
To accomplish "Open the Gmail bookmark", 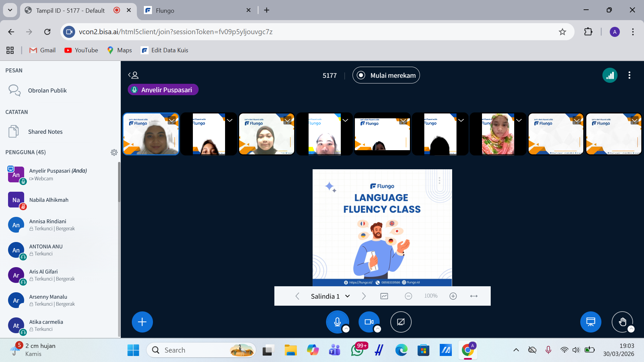I will [x=43, y=50].
